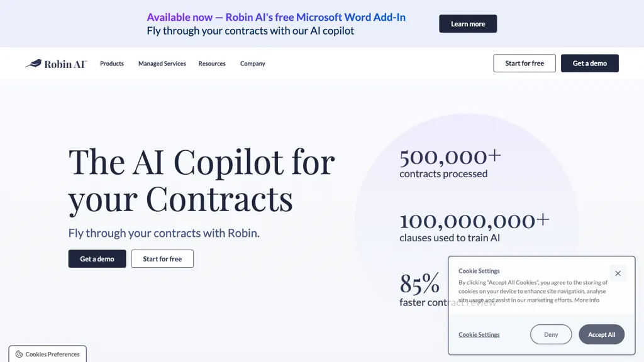Open the Resources menu

[212, 63]
